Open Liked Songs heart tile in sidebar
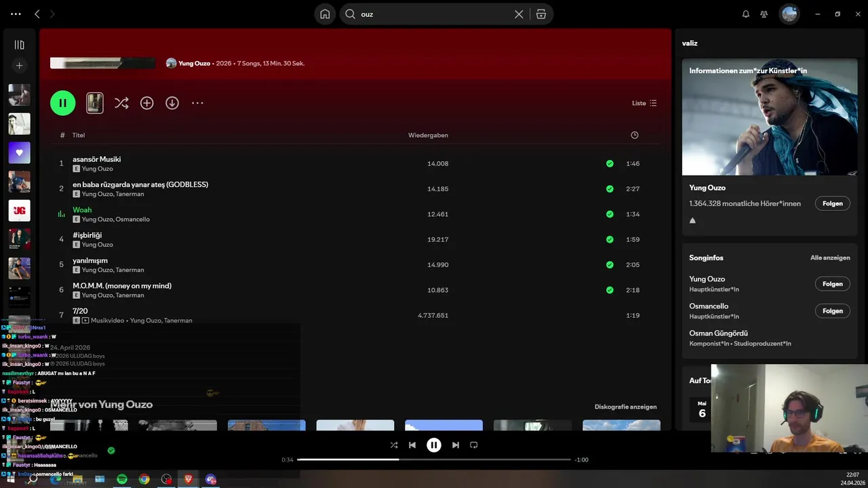The image size is (868, 488). 19,152
